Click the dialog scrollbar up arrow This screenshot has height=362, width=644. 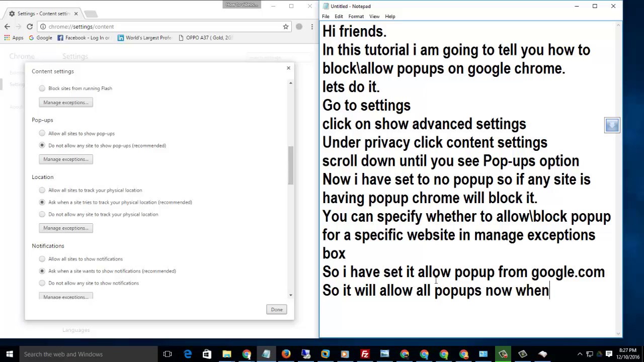(x=290, y=83)
